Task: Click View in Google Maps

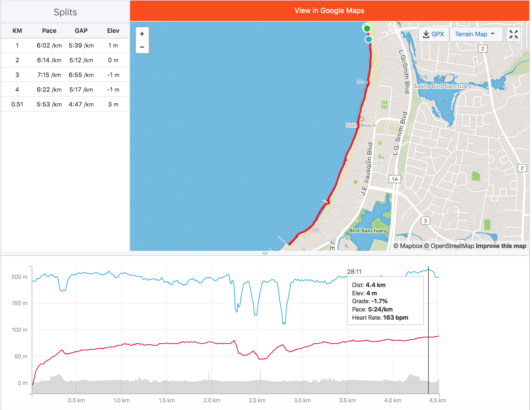Action: coord(329,11)
